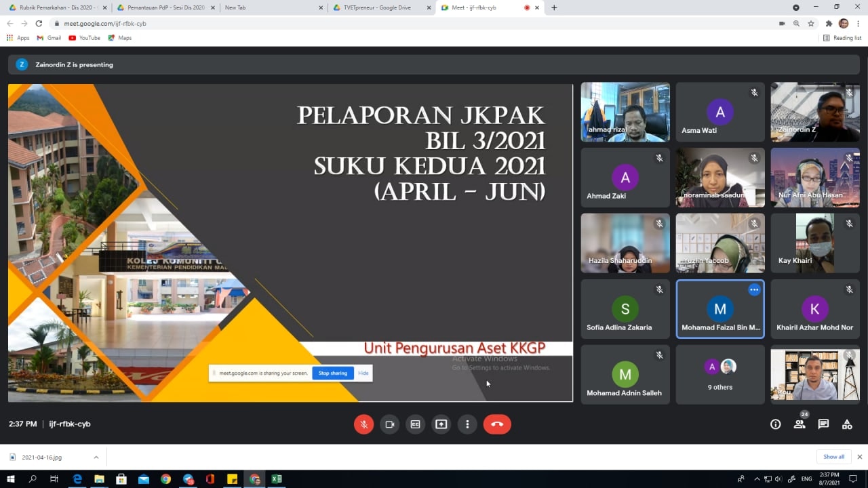Reload the Meet page
The image size is (868, 488).
(x=39, y=23)
